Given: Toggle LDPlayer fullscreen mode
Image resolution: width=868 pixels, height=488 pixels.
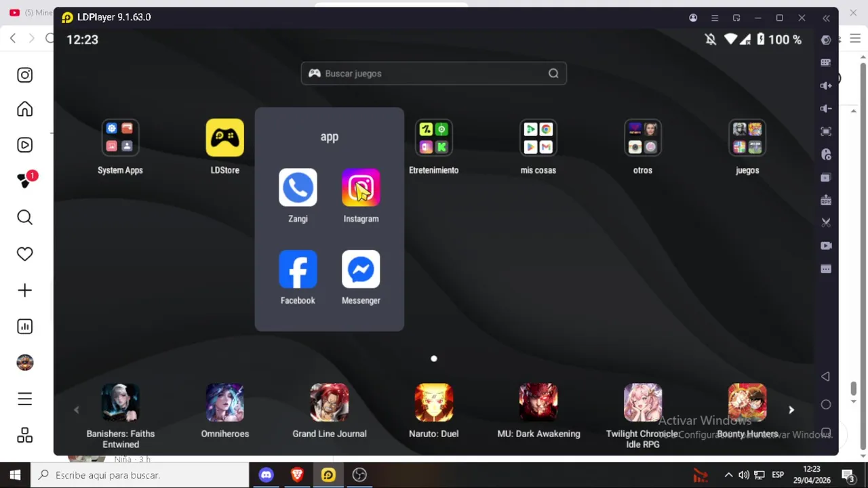Looking at the screenshot, I should click(826, 131).
